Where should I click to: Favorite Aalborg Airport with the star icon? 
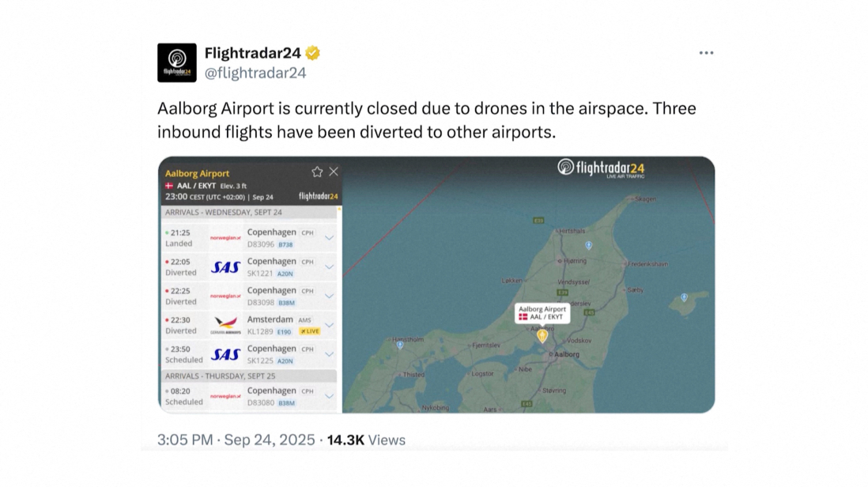pyautogui.click(x=317, y=172)
